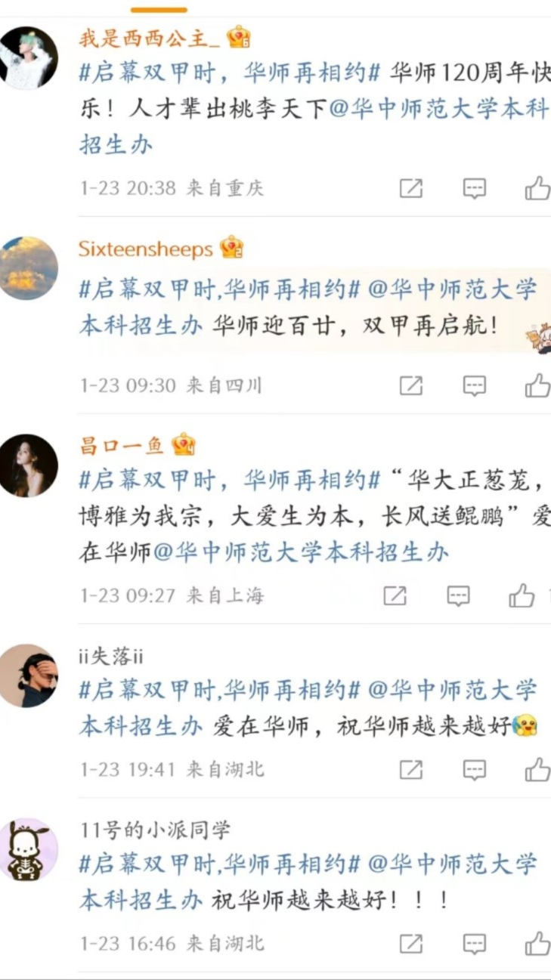Screen dimensions: 551x980
Task: Reply to ii失落ii's comment via comment icon
Action: pyautogui.click(x=475, y=769)
